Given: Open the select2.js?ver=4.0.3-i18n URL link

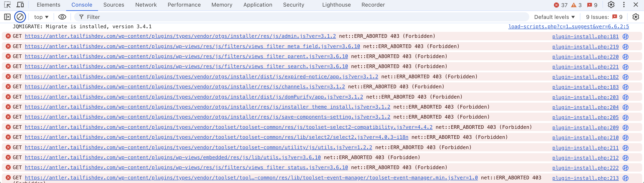Looking at the screenshot, I should click(x=216, y=137).
